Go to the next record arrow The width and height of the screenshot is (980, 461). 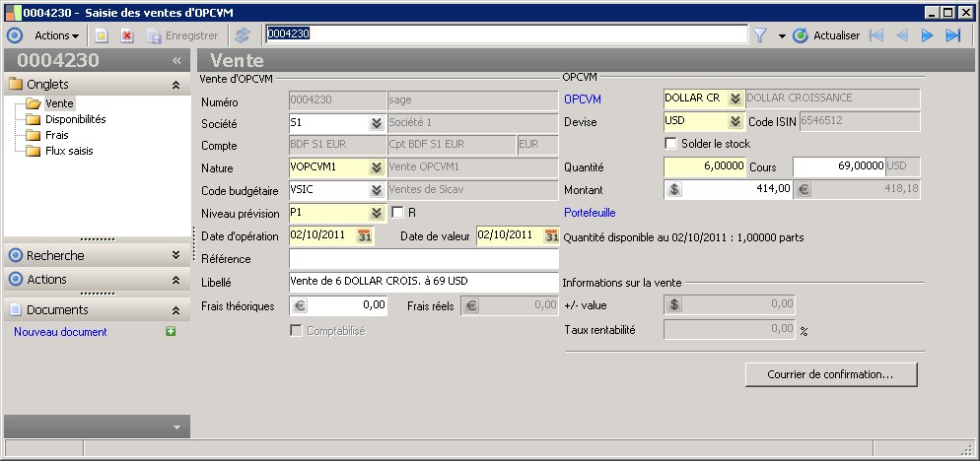click(x=927, y=35)
